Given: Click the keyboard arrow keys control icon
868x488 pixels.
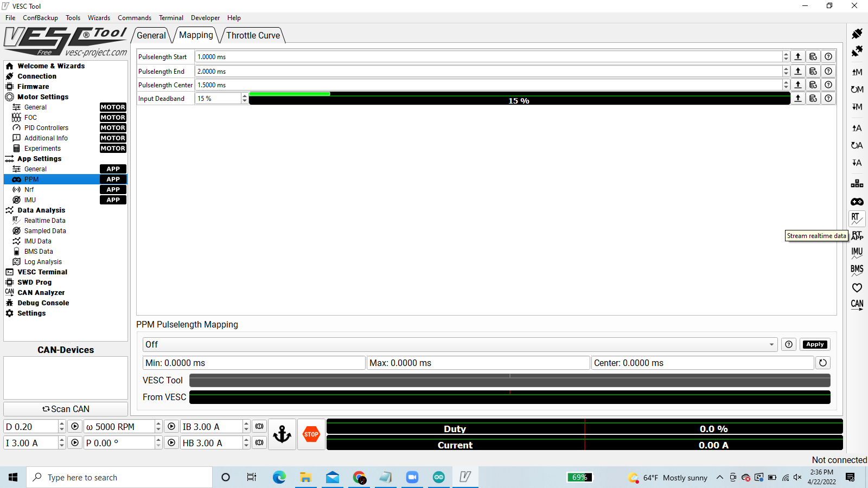Looking at the screenshot, I should tap(857, 184).
